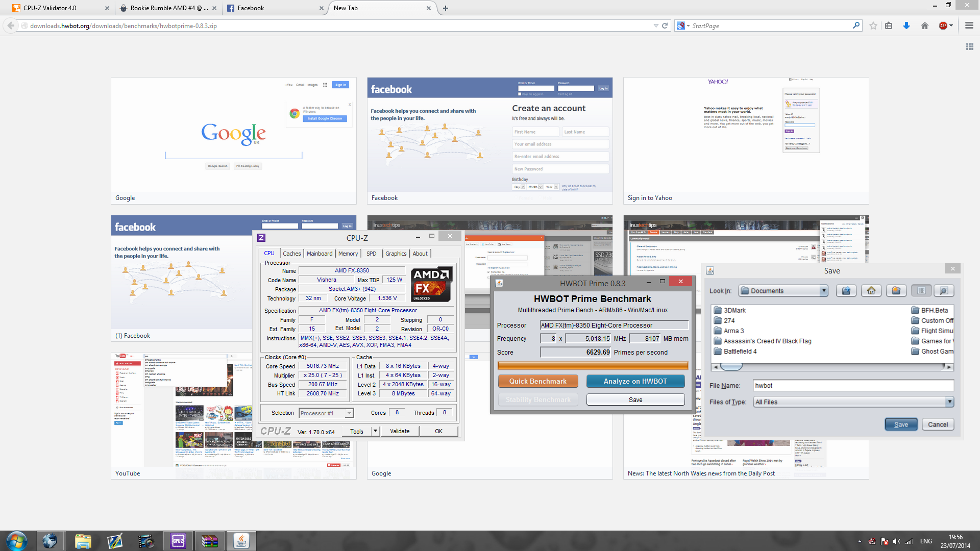980x551 pixels.
Task: Click the search magnifier icon in search box
Action: pos(856,26)
